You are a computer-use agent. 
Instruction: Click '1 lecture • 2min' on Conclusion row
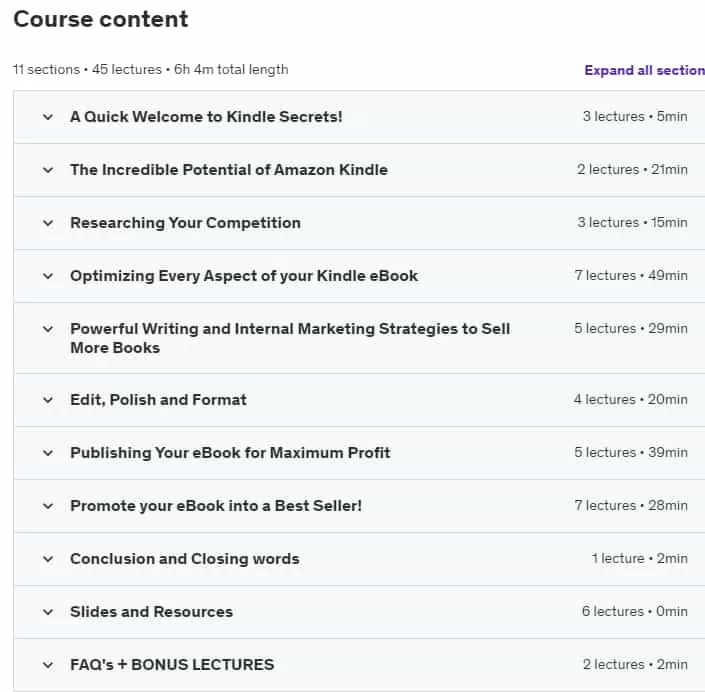point(639,558)
